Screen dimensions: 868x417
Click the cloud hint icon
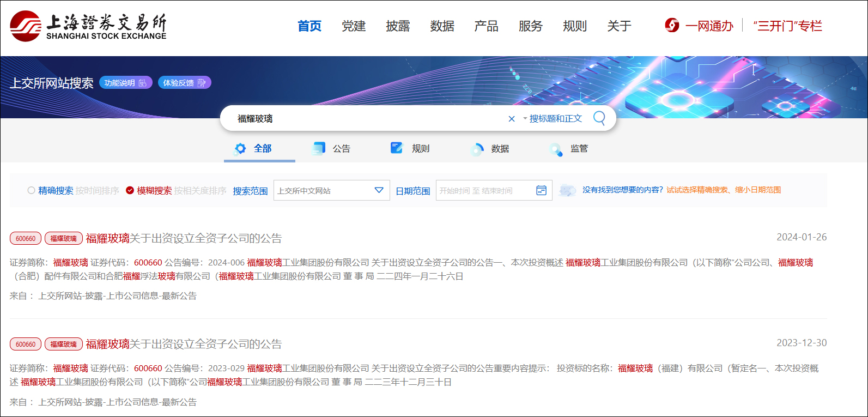568,190
